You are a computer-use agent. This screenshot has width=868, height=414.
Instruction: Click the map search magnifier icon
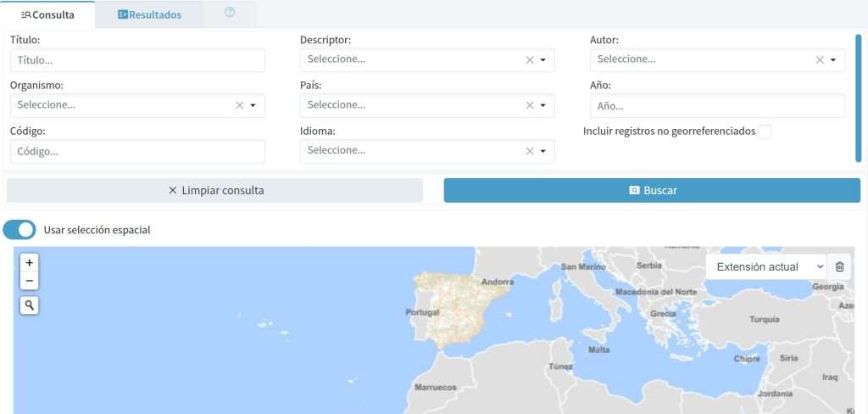point(30,305)
